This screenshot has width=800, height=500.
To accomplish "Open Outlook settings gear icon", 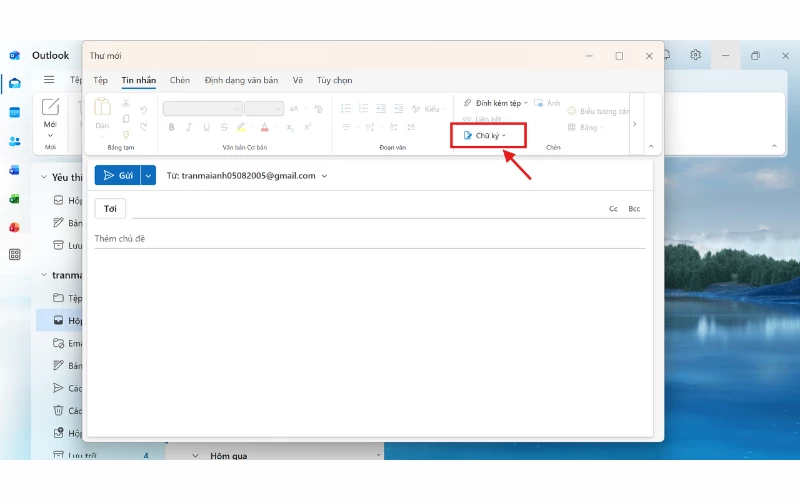I will pos(695,55).
